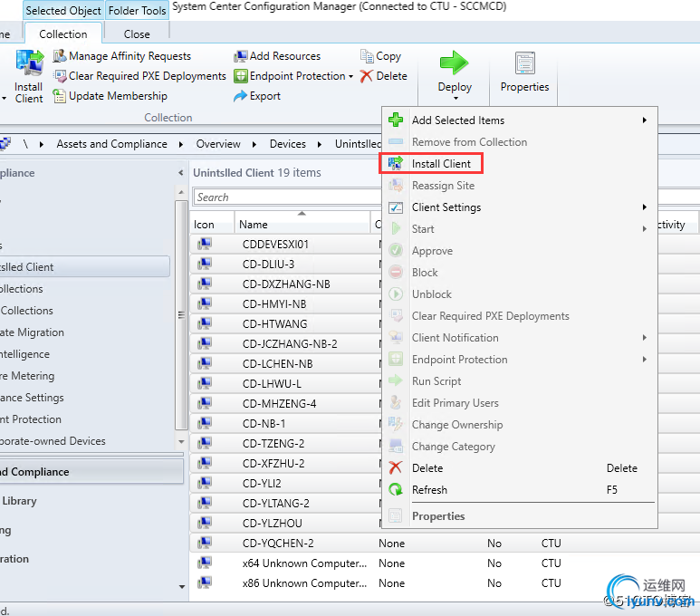The height and width of the screenshot is (616, 700).
Task: Click navigation pane scrollbar down arrow
Action: [181, 441]
